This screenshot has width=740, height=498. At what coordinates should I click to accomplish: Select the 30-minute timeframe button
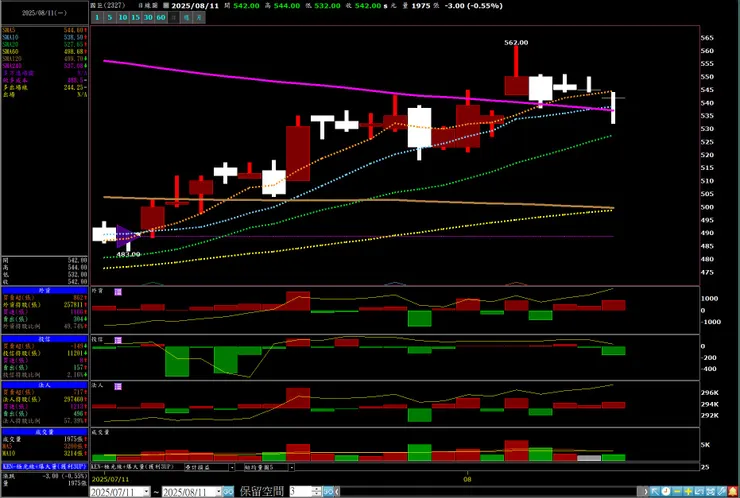click(148, 17)
